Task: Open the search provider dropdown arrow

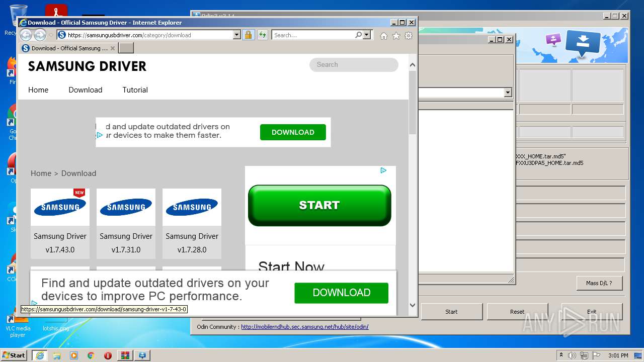Action: [x=367, y=35]
